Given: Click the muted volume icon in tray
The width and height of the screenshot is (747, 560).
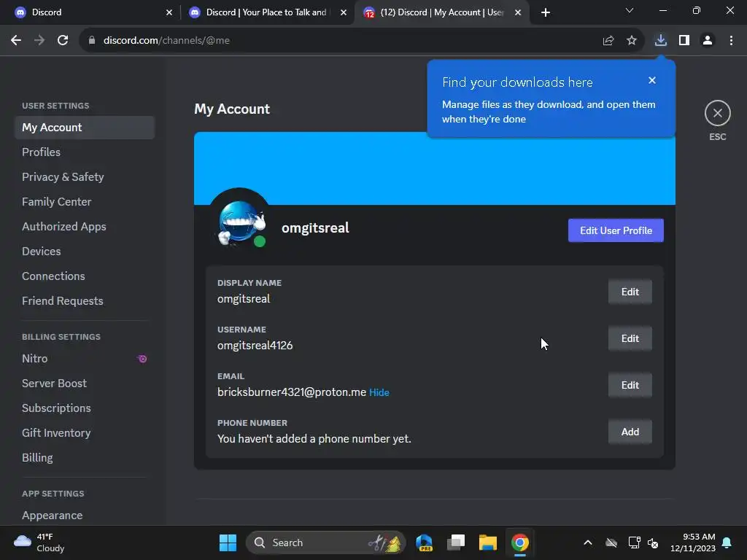Looking at the screenshot, I should [653, 542].
